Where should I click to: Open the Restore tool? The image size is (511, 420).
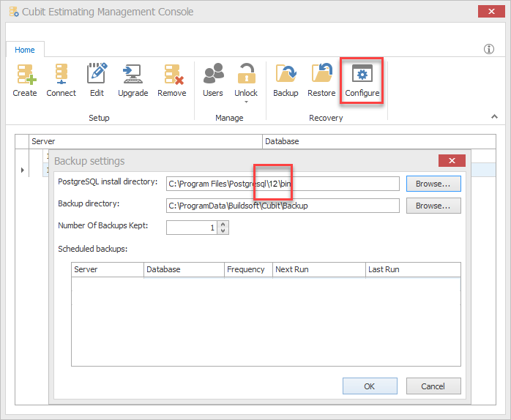(x=321, y=80)
